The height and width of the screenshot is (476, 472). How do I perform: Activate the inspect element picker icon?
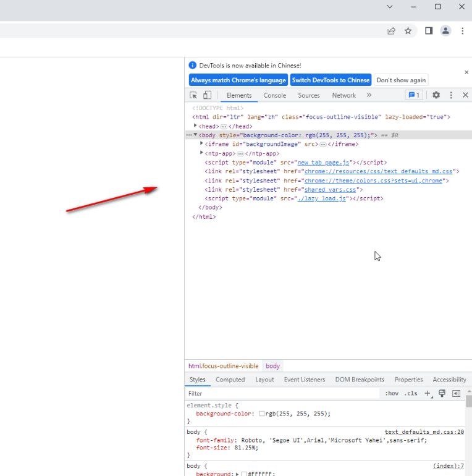coord(193,95)
